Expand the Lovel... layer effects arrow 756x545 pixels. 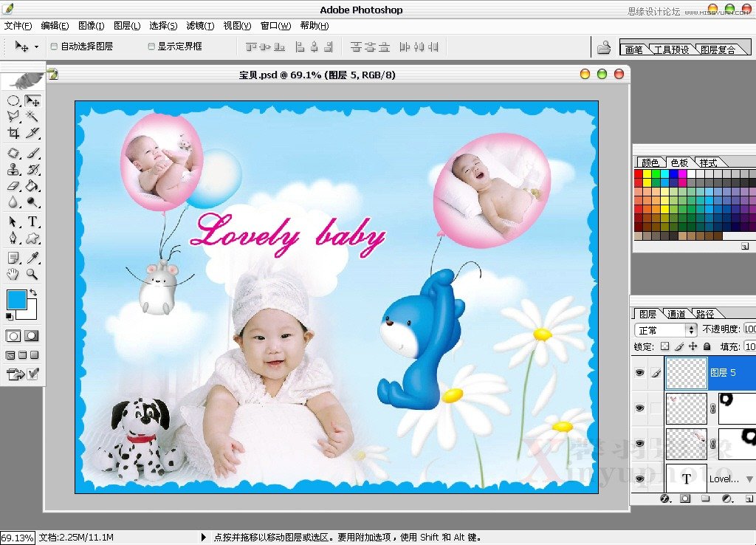pyautogui.click(x=749, y=479)
